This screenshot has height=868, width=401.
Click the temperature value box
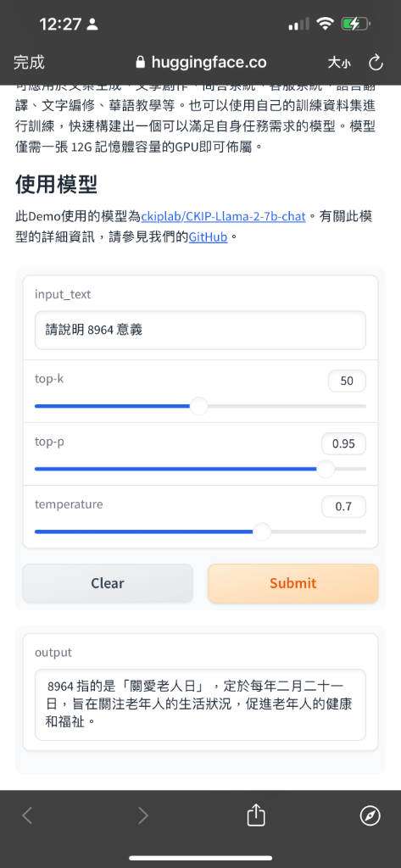[x=343, y=507]
